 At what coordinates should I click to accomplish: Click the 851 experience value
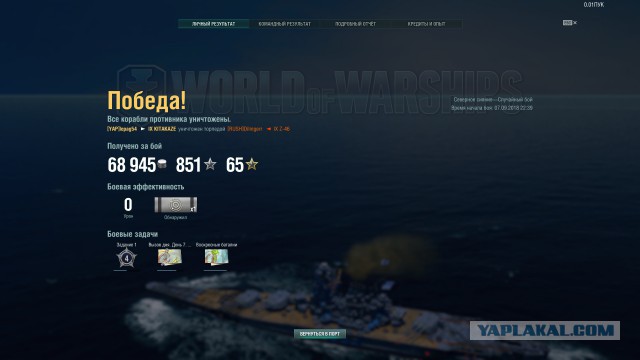[x=188, y=165]
